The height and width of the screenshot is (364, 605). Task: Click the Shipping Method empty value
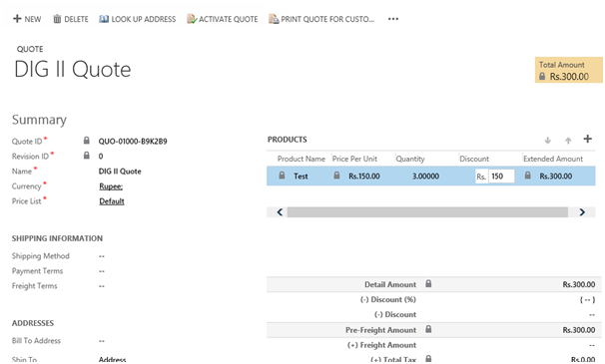(102, 256)
